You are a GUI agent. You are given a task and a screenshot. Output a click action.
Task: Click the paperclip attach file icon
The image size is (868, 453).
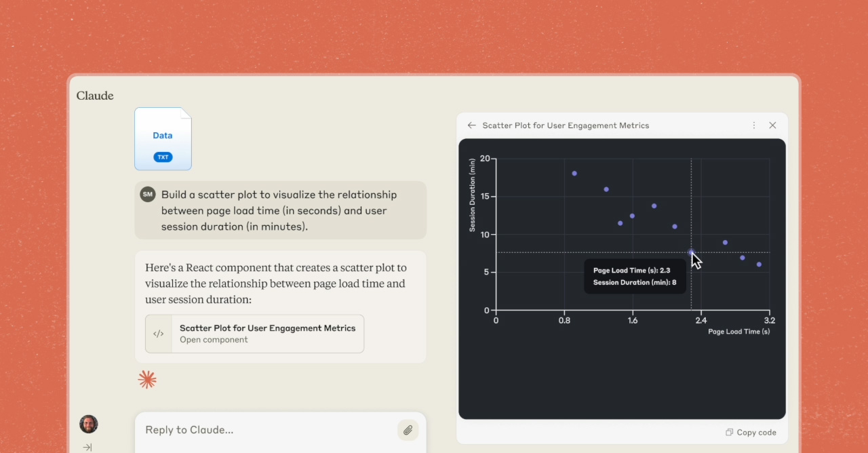click(x=408, y=430)
